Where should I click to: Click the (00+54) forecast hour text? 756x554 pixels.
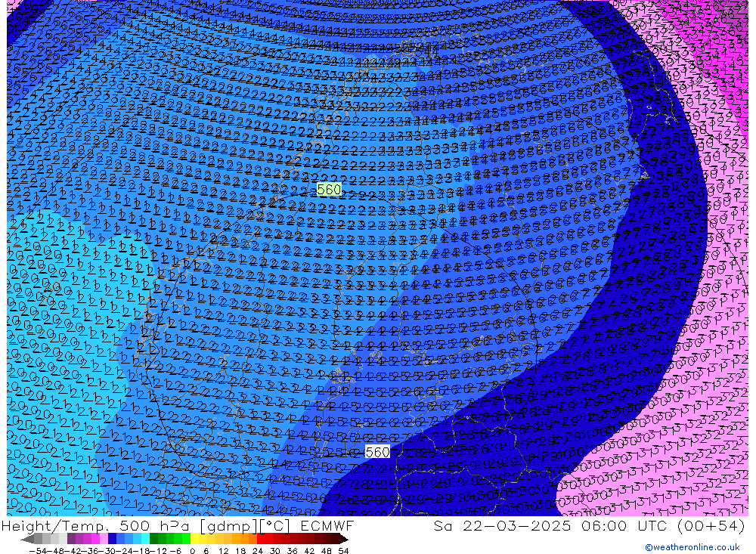pyautogui.click(x=711, y=525)
